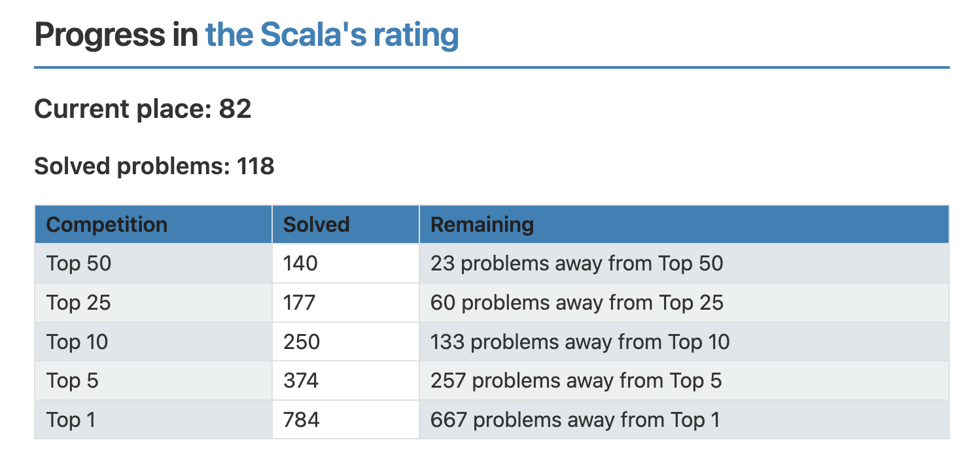980x461 pixels.
Task: Click '23 problems away from Top 50'
Action: 577,263
